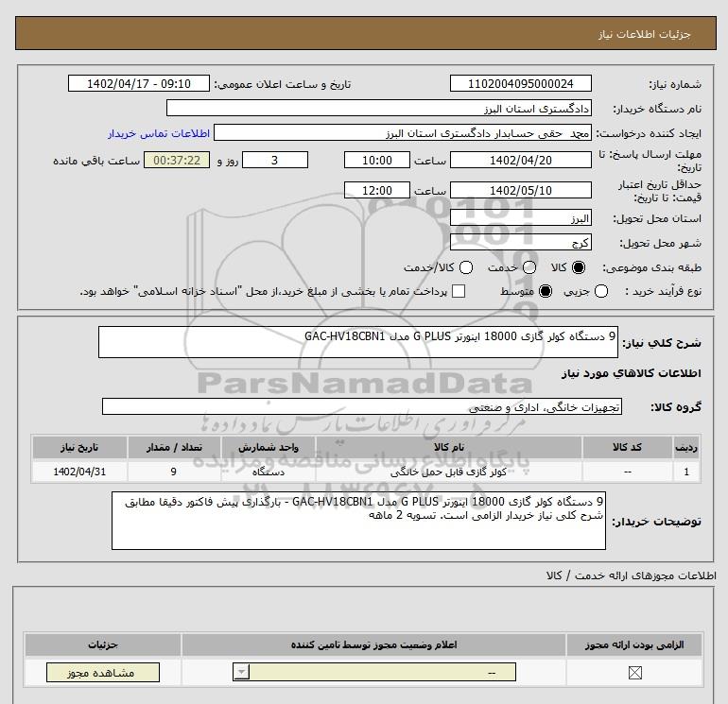Click the need date cell 1402/04/31
Image resolution: width=728 pixels, height=704 pixels.
(79, 472)
